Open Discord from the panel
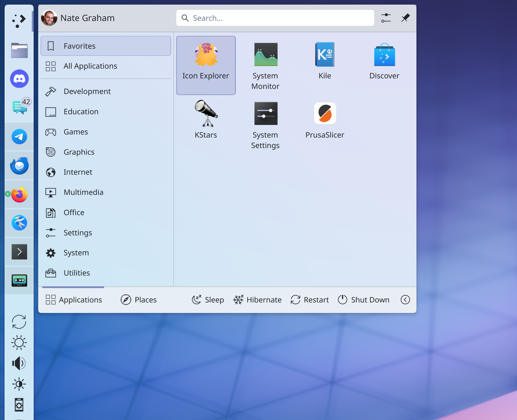517x420 pixels. 19,79
